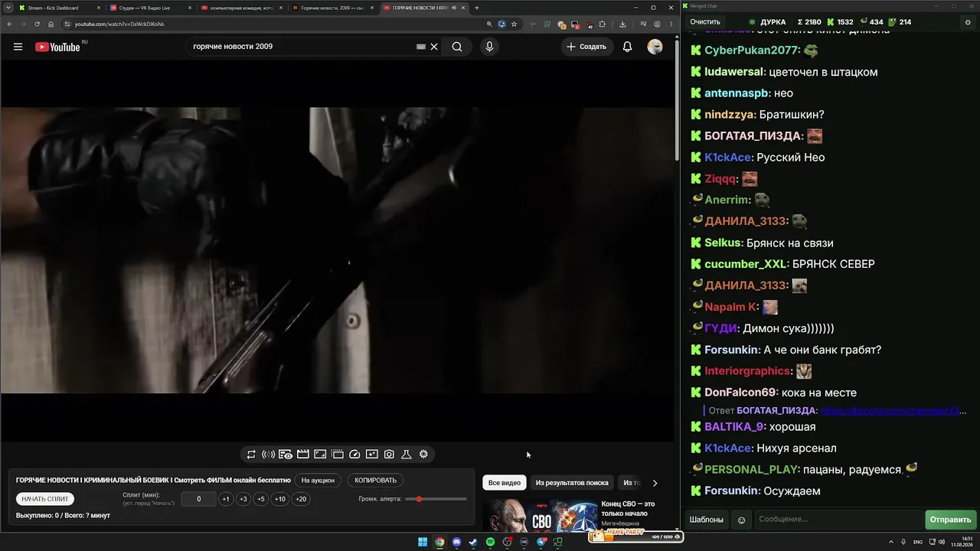Take a screenshot with the camera icon
This screenshot has height=551, width=980.
(x=389, y=455)
